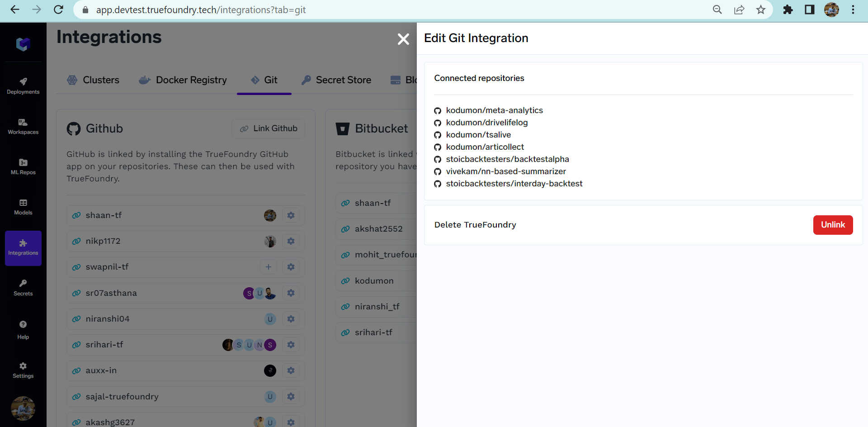Open ML Repos in sidebar
Viewport: 868px width, 427px height.
[x=23, y=167]
